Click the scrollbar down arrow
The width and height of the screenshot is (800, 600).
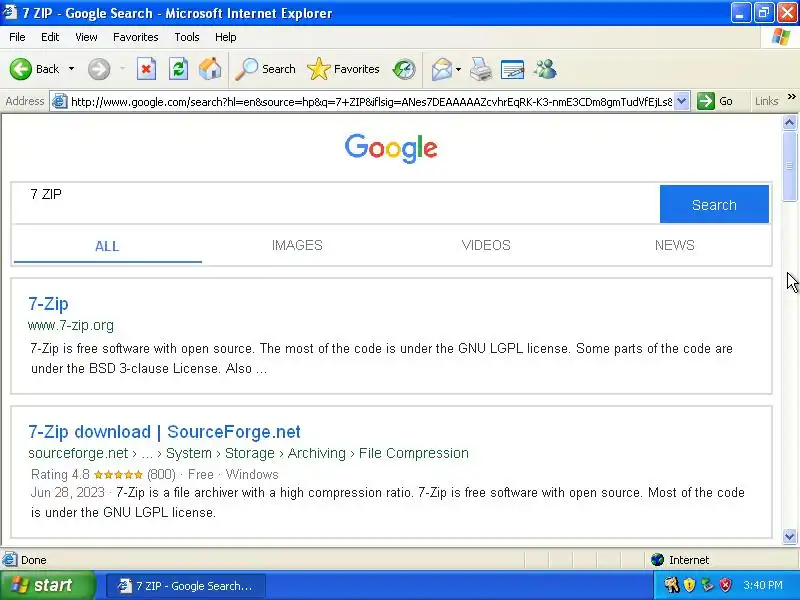[x=789, y=536]
